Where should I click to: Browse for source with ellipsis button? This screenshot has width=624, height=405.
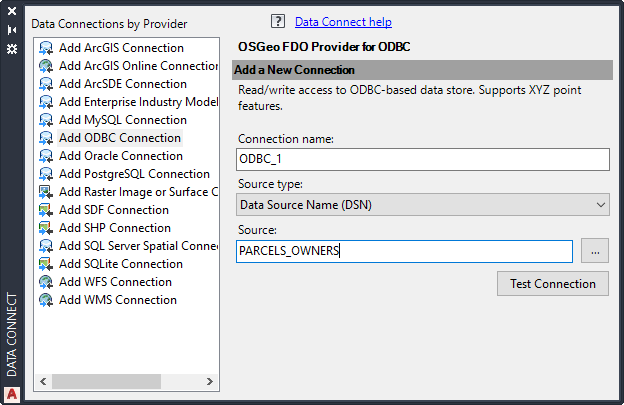(594, 251)
